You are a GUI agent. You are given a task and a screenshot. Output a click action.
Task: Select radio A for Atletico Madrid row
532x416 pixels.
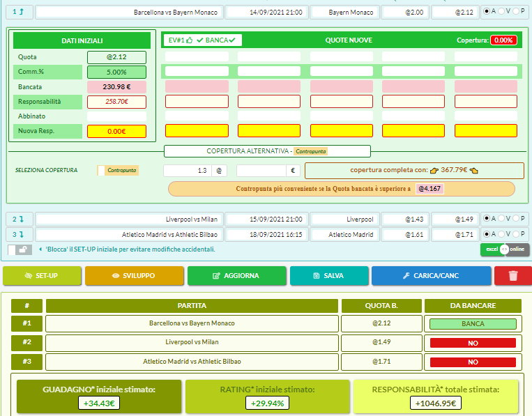coord(487,234)
